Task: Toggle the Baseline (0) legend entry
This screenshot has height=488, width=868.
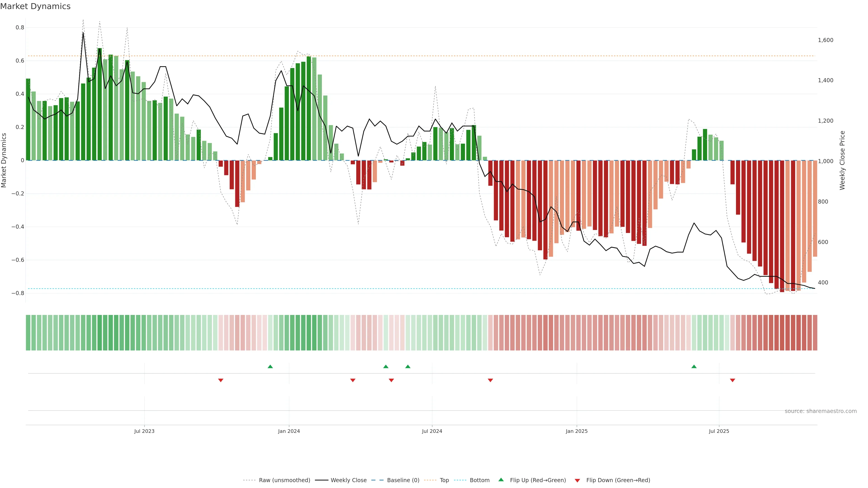Action: (403, 480)
